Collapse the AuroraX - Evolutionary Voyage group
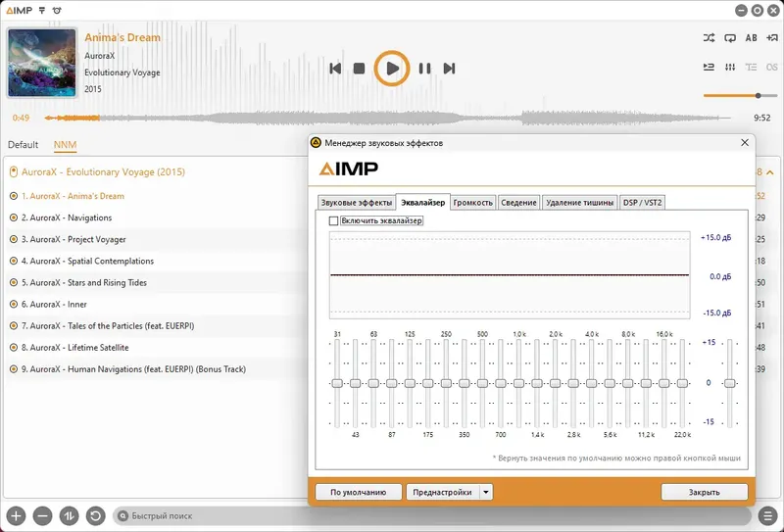784x532 pixels. click(x=770, y=172)
